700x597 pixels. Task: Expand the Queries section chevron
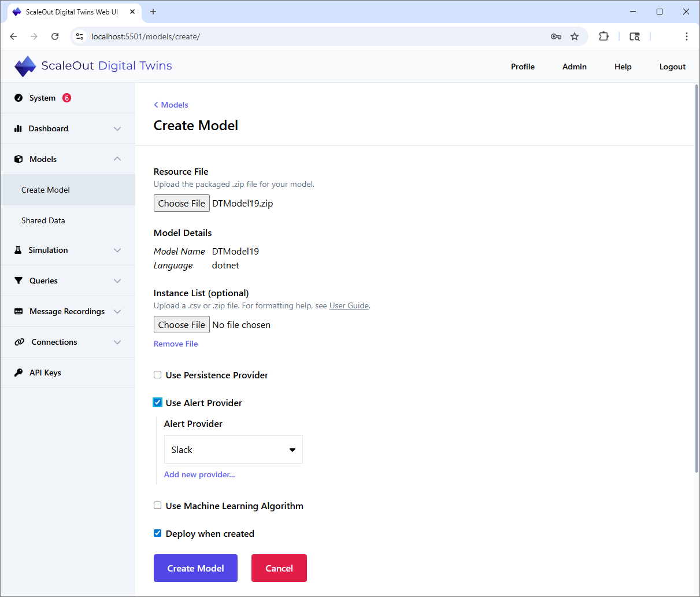click(117, 281)
